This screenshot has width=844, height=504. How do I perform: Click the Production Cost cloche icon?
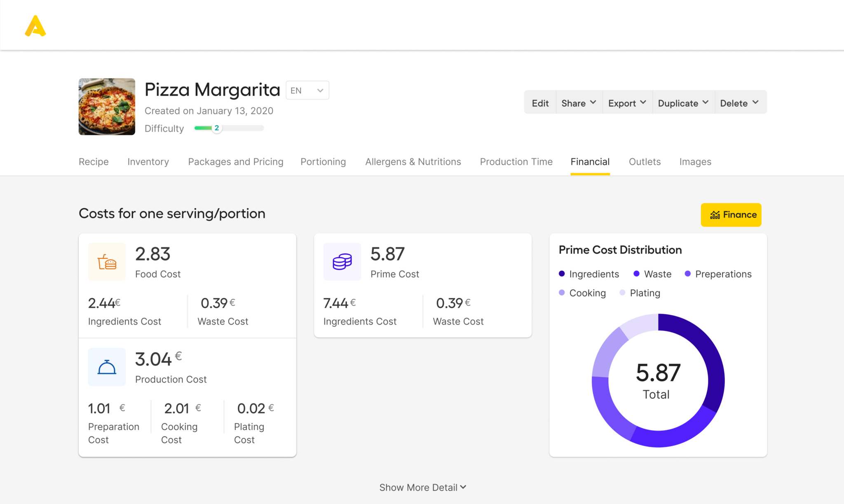(107, 367)
